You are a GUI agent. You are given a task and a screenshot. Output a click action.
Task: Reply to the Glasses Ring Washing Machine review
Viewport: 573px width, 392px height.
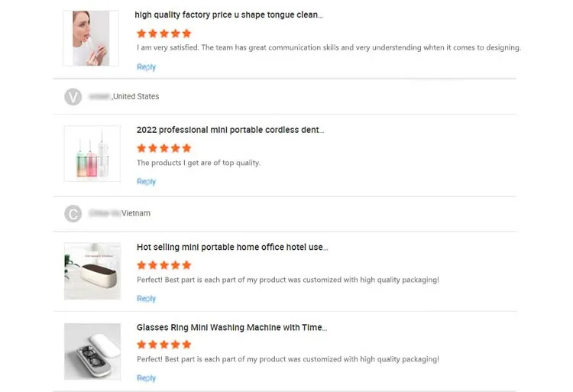[146, 378]
